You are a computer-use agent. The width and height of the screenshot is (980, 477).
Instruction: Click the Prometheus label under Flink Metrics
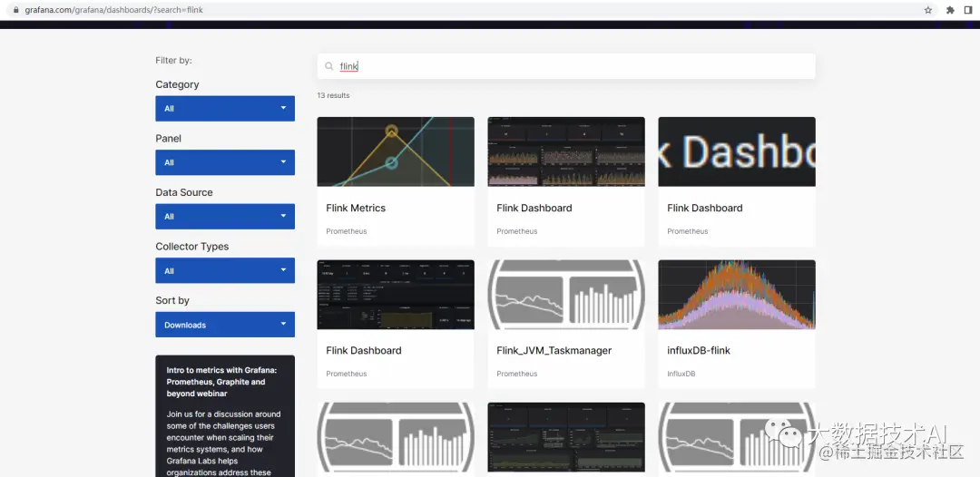347,231
